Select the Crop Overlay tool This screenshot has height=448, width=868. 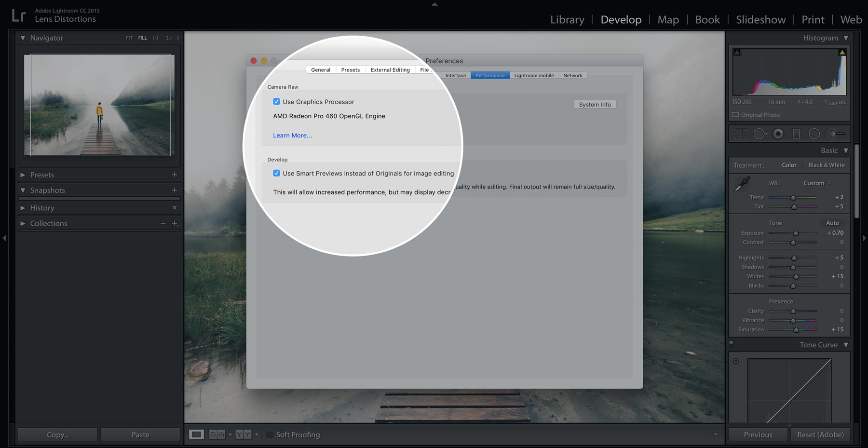pos(740,134)
